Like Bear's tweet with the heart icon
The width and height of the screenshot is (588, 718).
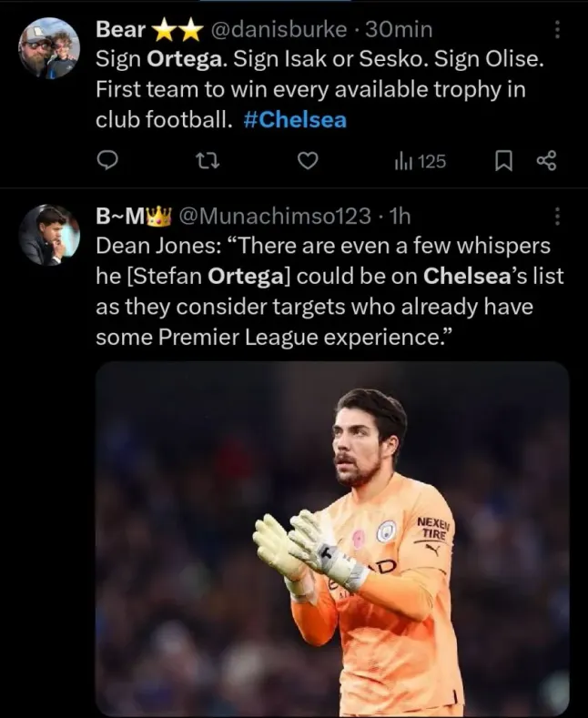[x=309, y=161]
